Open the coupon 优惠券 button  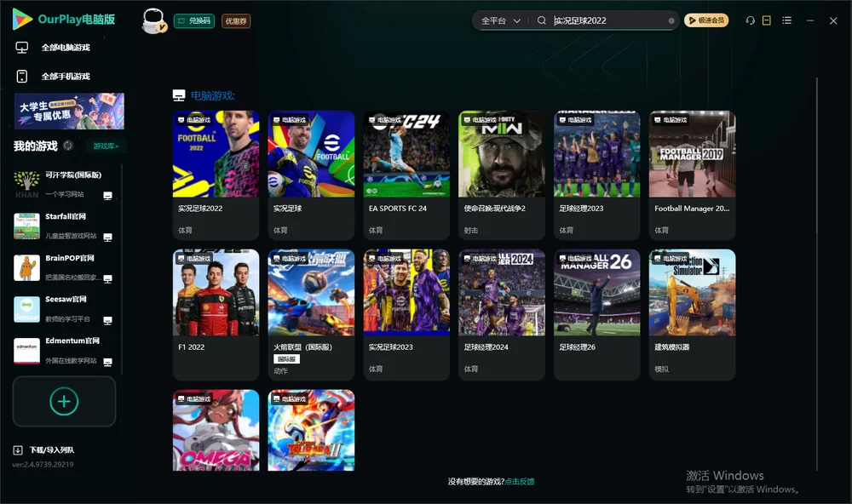click(x=236, y=20)
